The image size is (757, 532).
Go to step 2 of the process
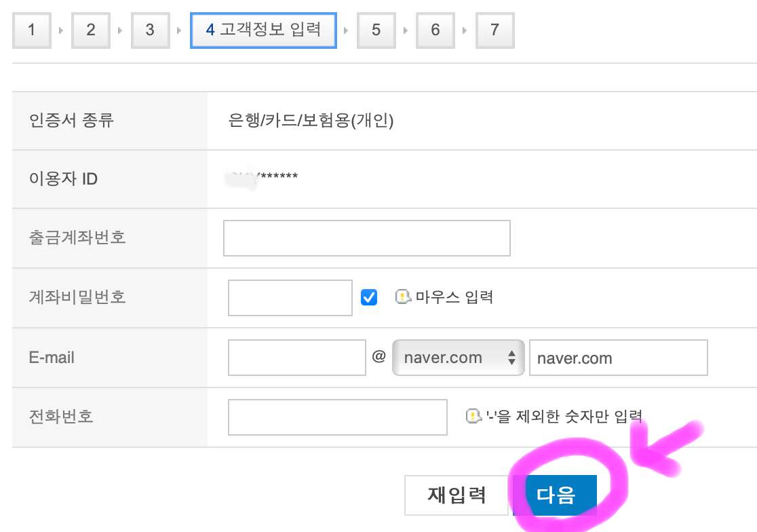91,30
